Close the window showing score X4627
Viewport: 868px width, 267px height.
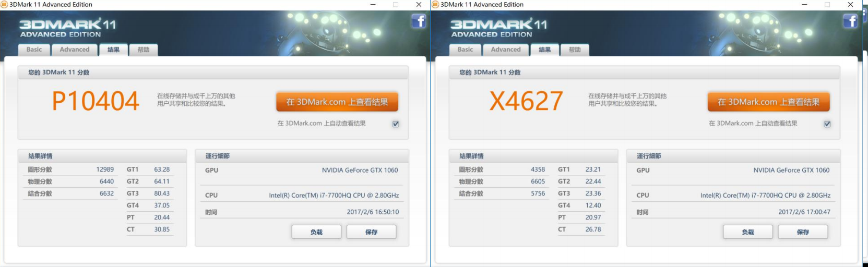(850, 5)
